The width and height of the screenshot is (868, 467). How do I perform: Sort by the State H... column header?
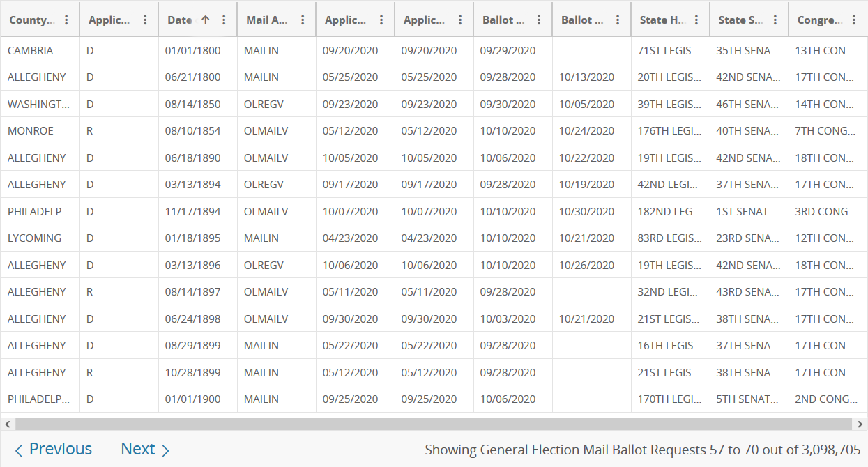[x=662, y=20]
